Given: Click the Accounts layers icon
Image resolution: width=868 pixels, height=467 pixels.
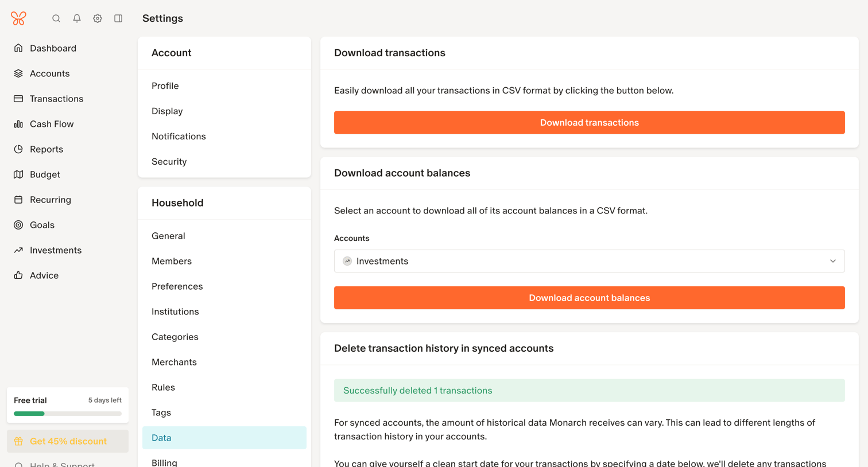Looking at the screenshot, I should (18, 73).
